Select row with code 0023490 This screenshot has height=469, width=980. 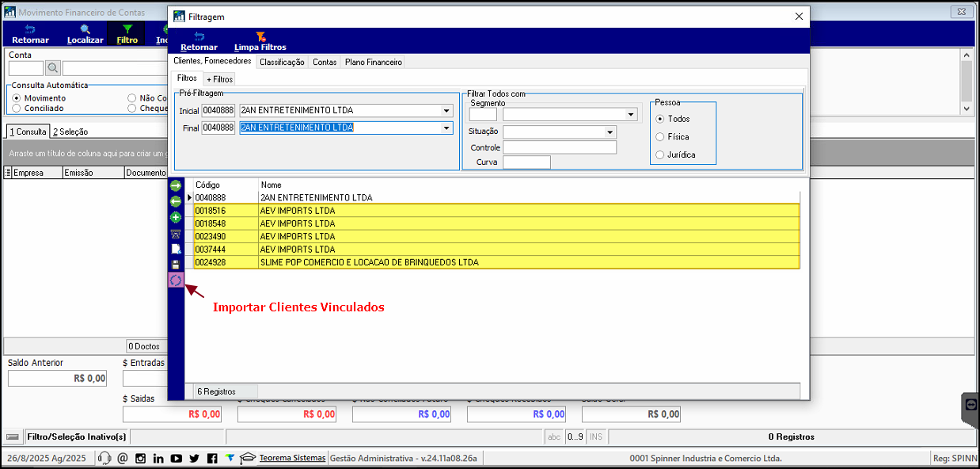click(496, 236)
